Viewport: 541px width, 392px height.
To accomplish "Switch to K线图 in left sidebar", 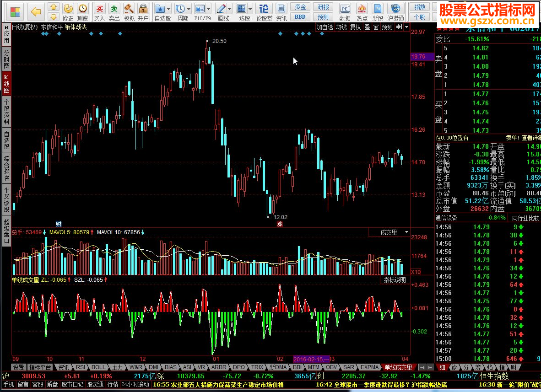I will point(6,84).
